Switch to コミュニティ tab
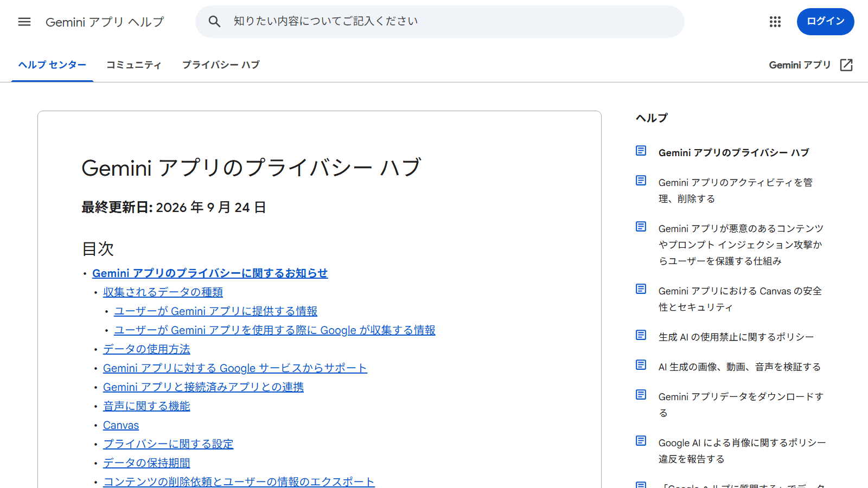 [134, 65]
